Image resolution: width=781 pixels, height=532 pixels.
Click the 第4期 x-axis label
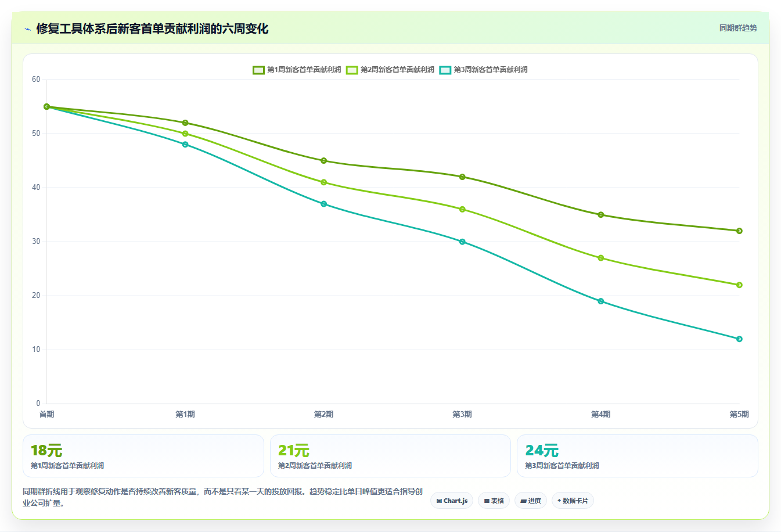[600, 414]
